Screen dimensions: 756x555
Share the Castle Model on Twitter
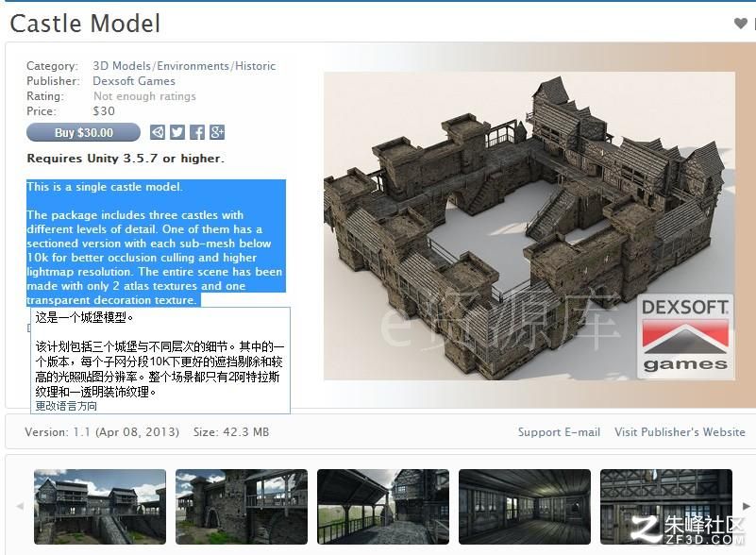[176, 132]
